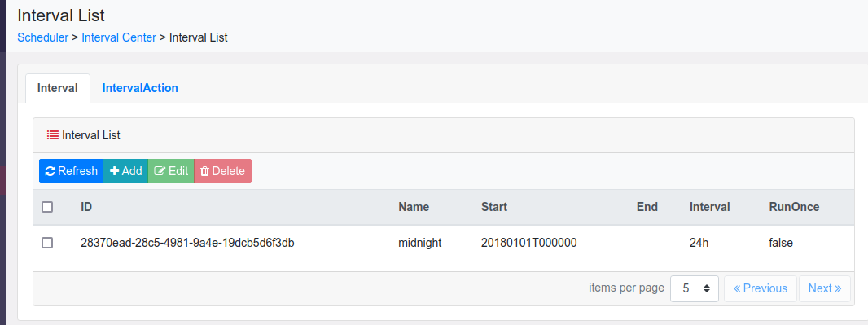This screenshot has height=325, width=868.
Task: Open the Scheduler breadcrumb link
Action: [x=42, y=37]
